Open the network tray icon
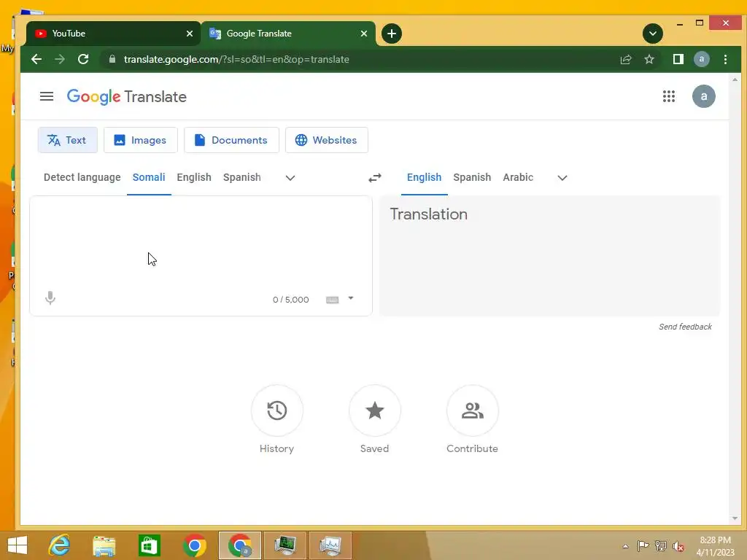The width and height of the screenshot is (747, 560). (x=661, y=545)
